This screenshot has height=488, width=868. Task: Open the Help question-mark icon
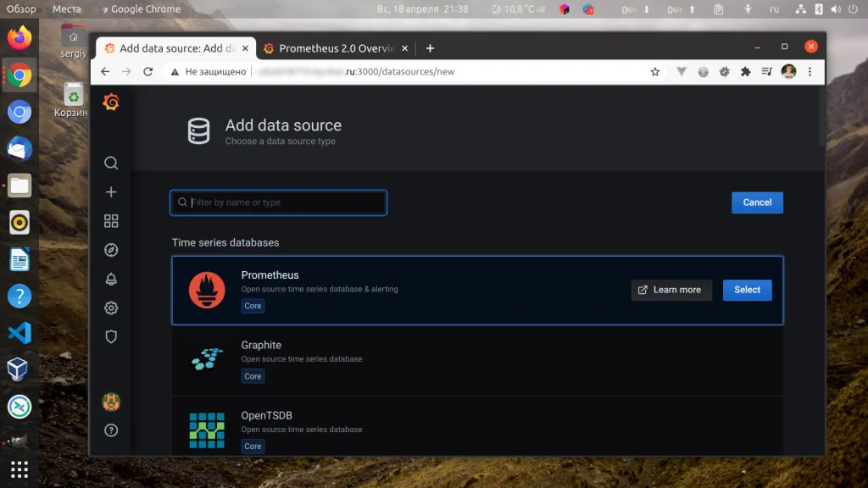click(x=111, y=430)
